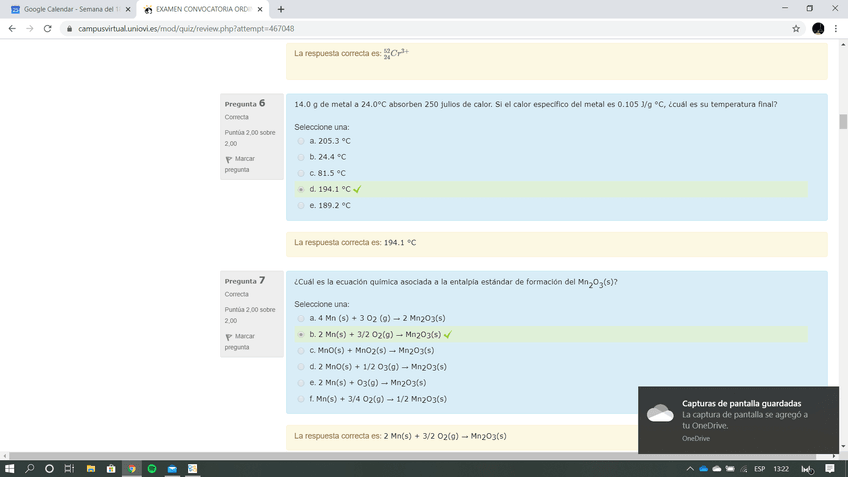
Task: Click white OneDrive cloud tray icon
Action: [717, 469]
